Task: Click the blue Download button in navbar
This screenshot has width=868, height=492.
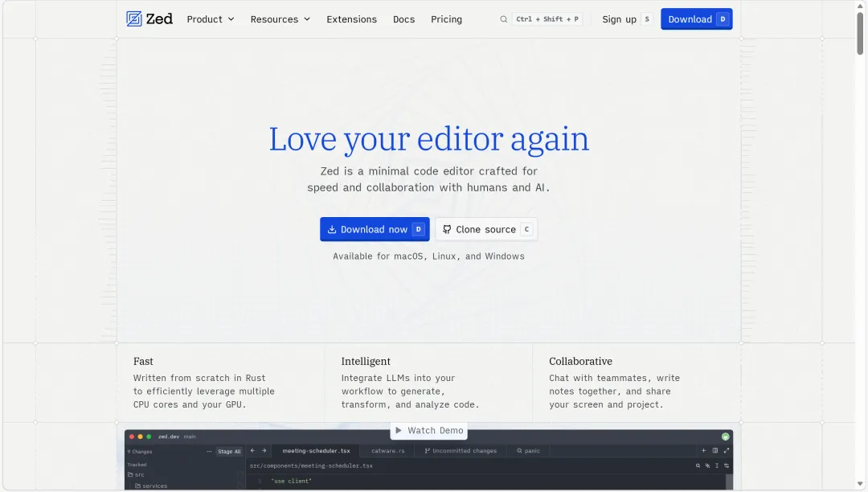Action: click(x=696, y=18)
